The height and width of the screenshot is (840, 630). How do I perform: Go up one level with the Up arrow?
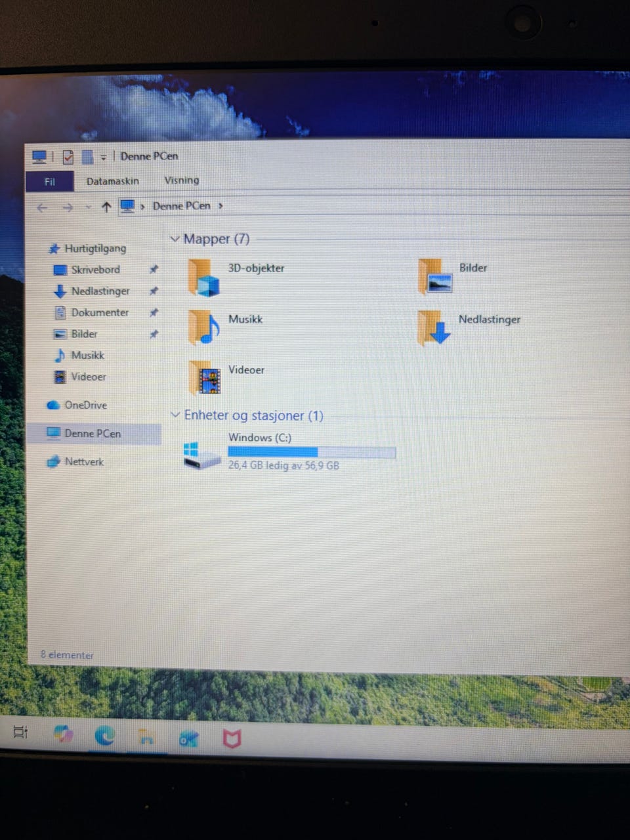point(106,207)
